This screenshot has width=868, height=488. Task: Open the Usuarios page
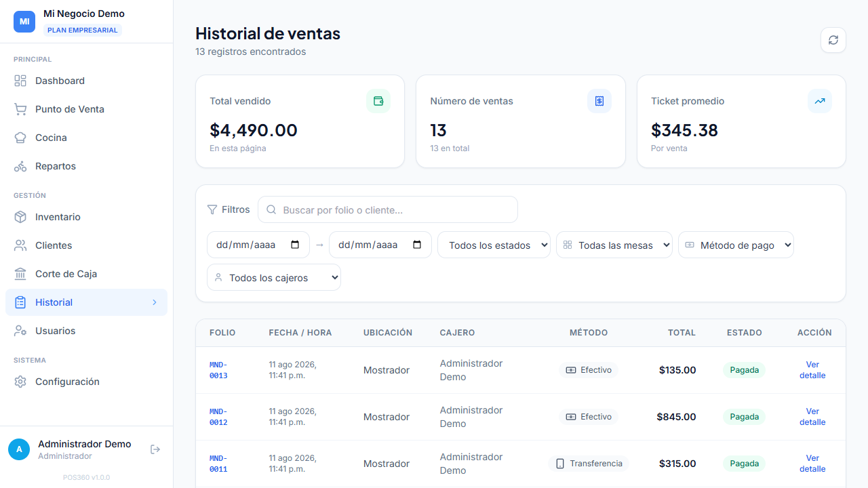(86, 331)
